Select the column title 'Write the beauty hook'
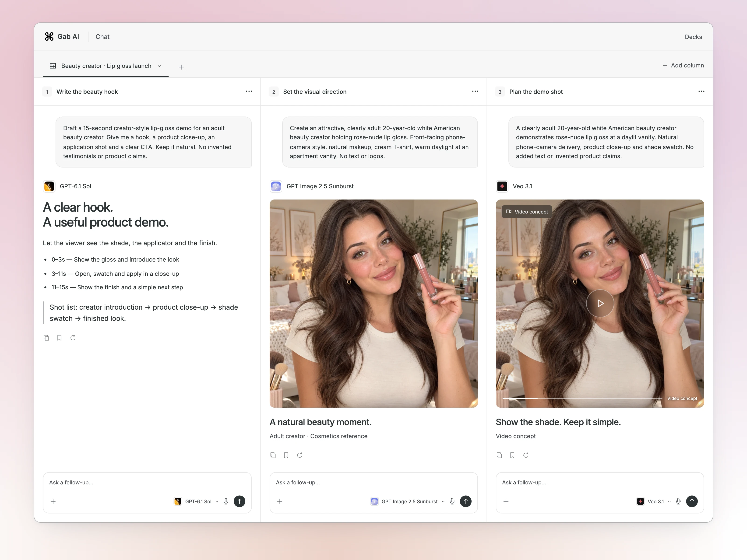This screenshot has height=560, width=747. coord(87,92)
